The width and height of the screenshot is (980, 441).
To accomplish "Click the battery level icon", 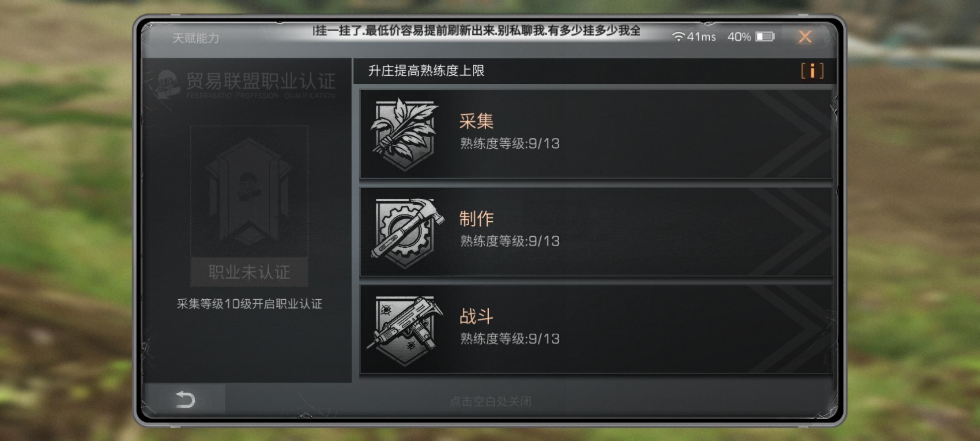I will [765, 37].
